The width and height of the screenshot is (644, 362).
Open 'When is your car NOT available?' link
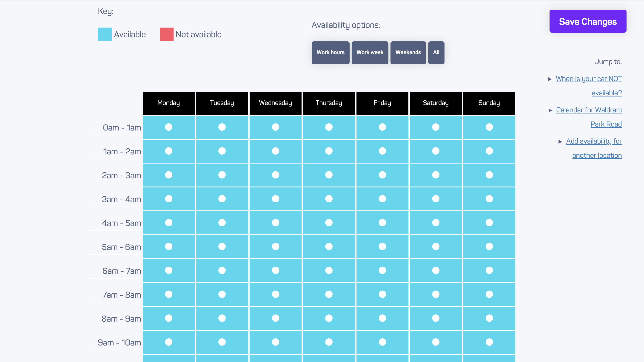(x=589, y=86)
